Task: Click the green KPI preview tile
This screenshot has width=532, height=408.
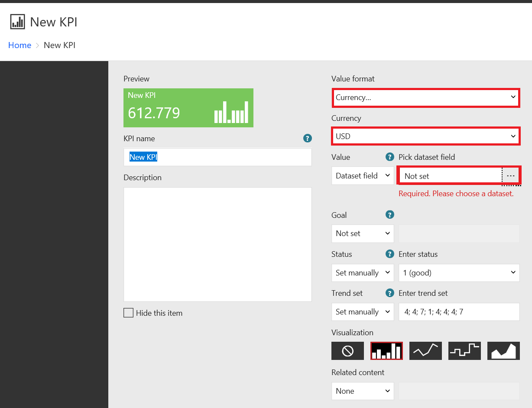Action: coord(188,107)
